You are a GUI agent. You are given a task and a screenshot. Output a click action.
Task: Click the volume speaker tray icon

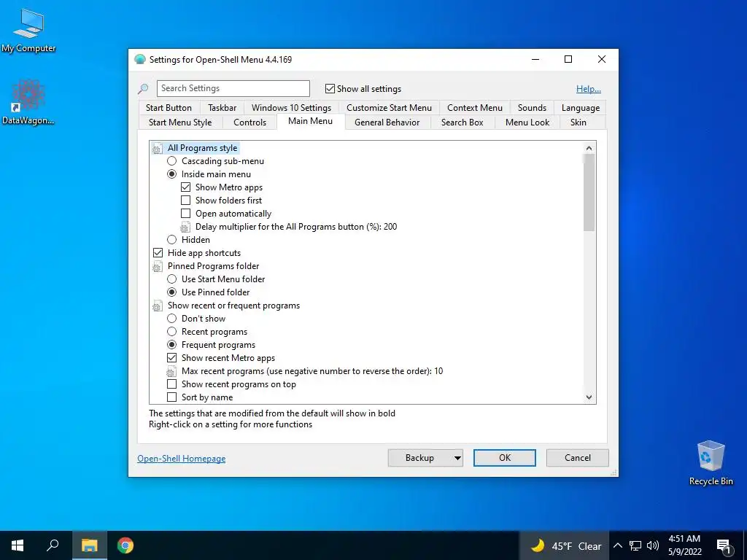click(x=653, y=545)
